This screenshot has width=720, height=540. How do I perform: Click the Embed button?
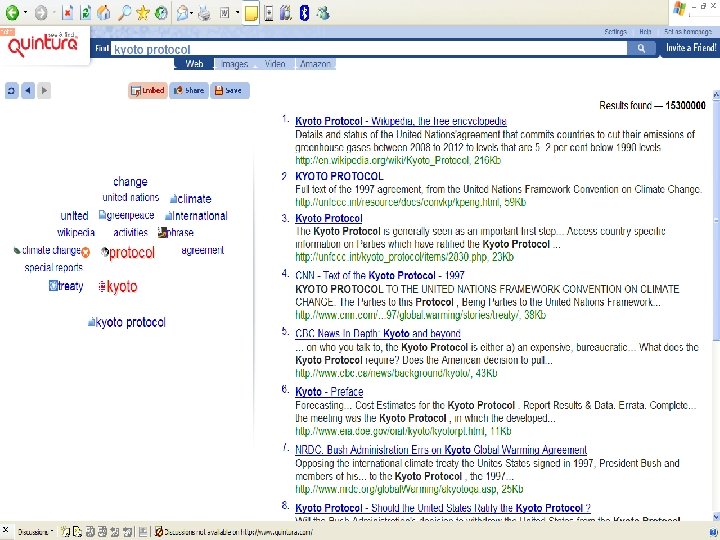click(148, 90)
